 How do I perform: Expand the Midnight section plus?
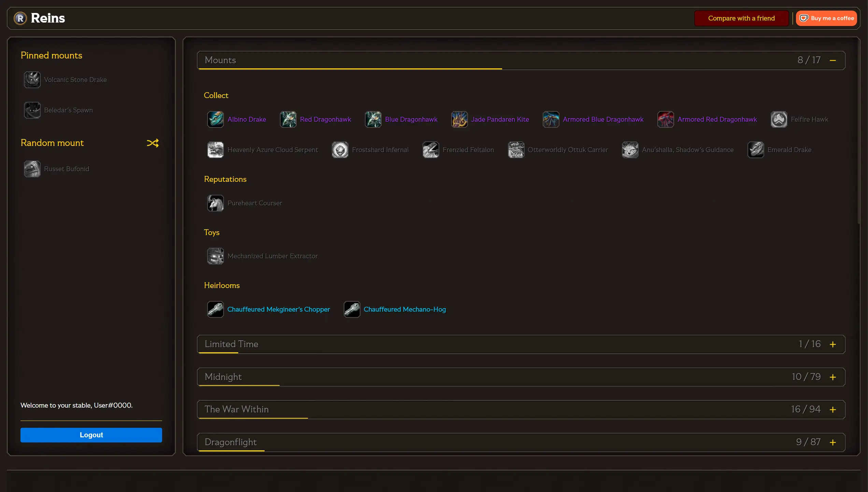point(833,377)
